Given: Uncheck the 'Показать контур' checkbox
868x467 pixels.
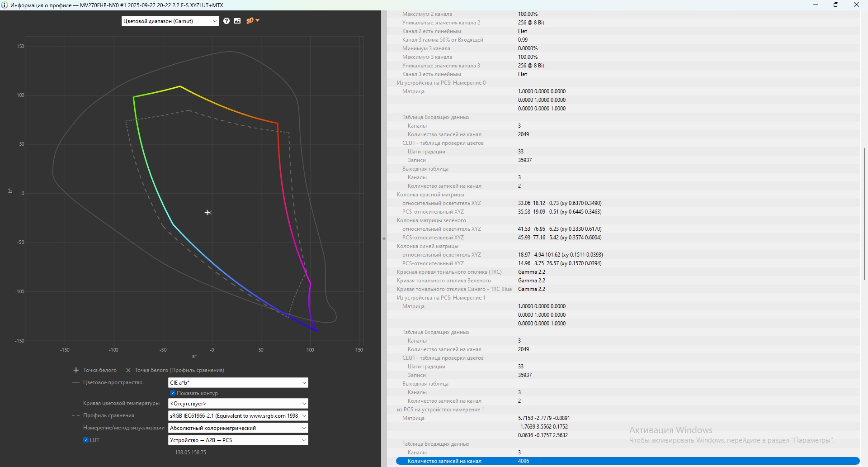Looking at the screenshot, I should (x=173, y=393).
